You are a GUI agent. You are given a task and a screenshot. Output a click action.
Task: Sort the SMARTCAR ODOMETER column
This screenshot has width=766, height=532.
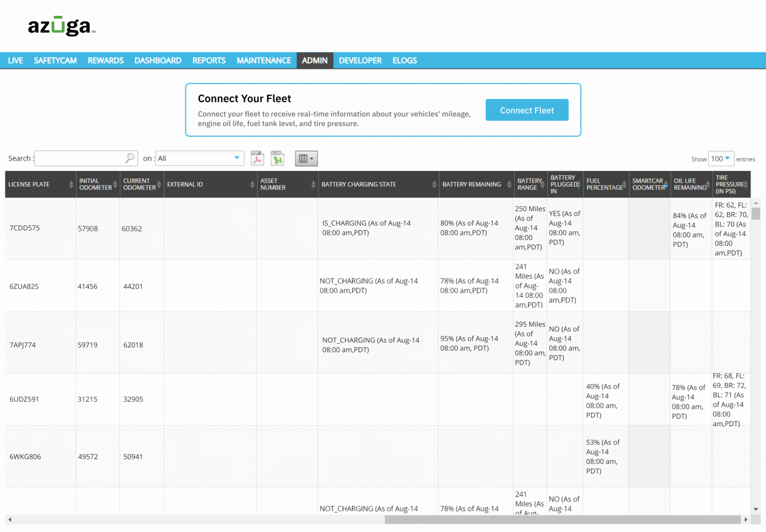click(x=667, y=184)
